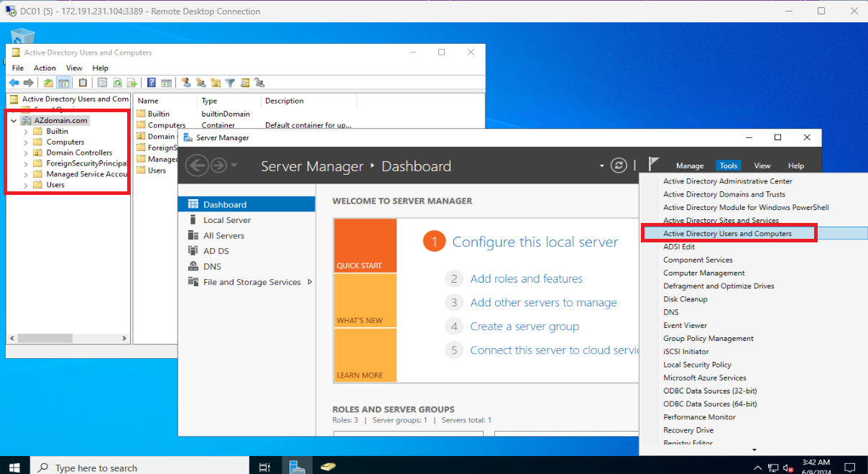This screenshot has height=474, width=868.
Task: Click Configure this local server link
Action: [x=535, y=242]
